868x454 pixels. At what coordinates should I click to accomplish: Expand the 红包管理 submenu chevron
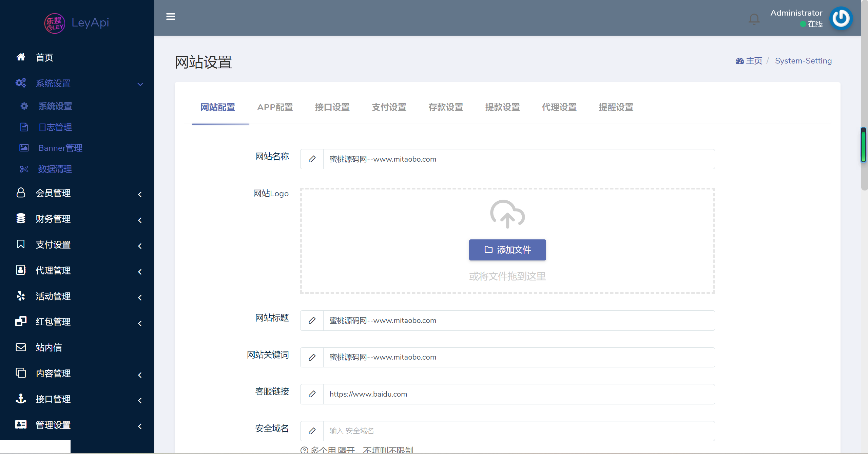pyautogui.click(x=140, y=323)
